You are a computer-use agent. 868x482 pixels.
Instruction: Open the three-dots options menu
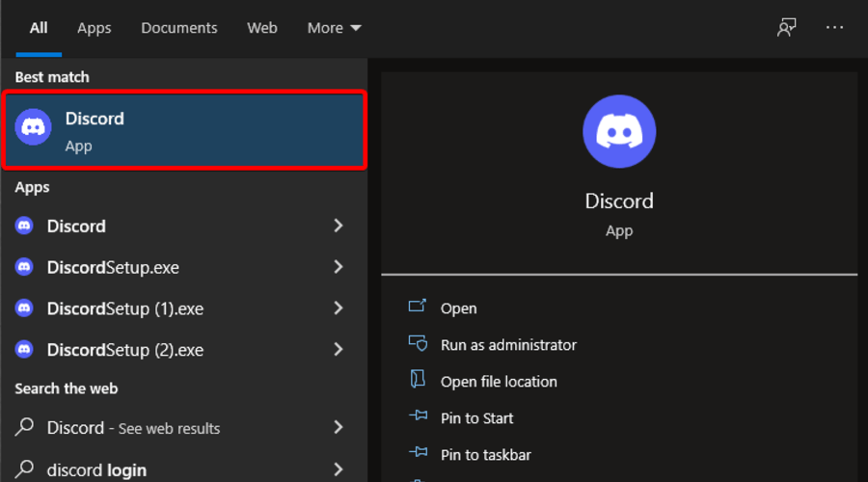(834, 28)
